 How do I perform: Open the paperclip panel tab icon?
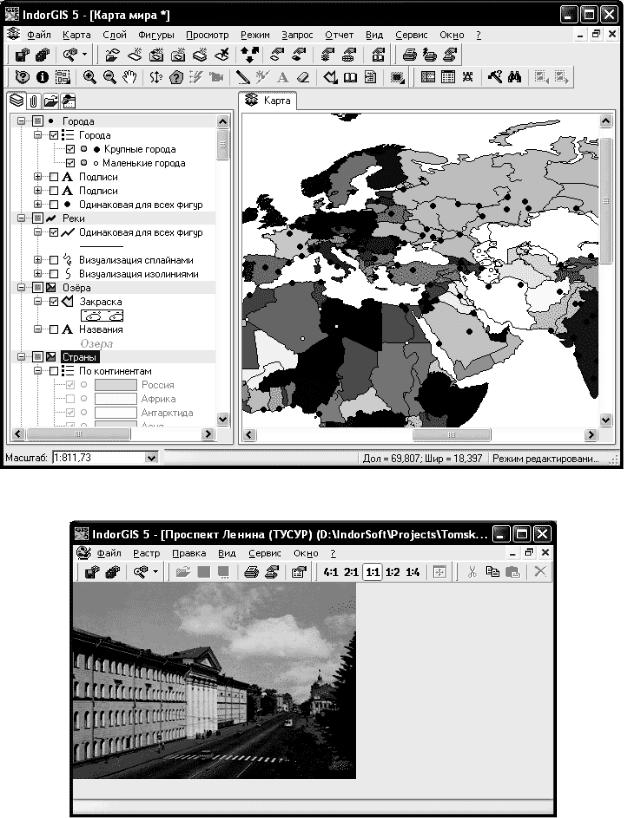click(33, 101)
